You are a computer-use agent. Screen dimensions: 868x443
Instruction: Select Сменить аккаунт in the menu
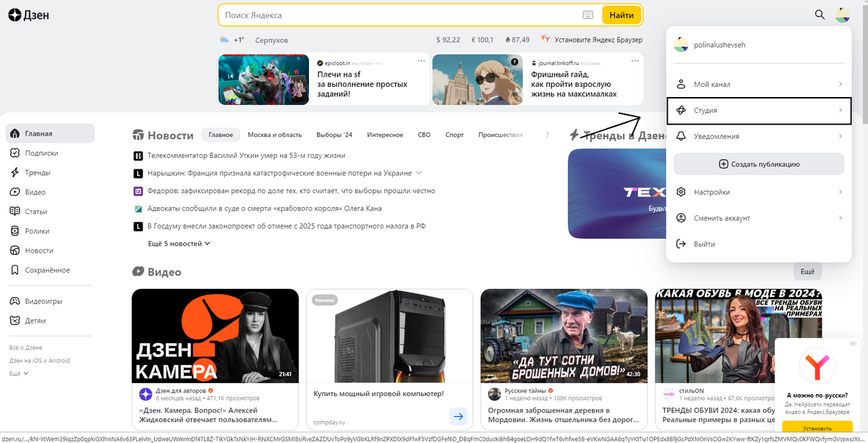759,218
